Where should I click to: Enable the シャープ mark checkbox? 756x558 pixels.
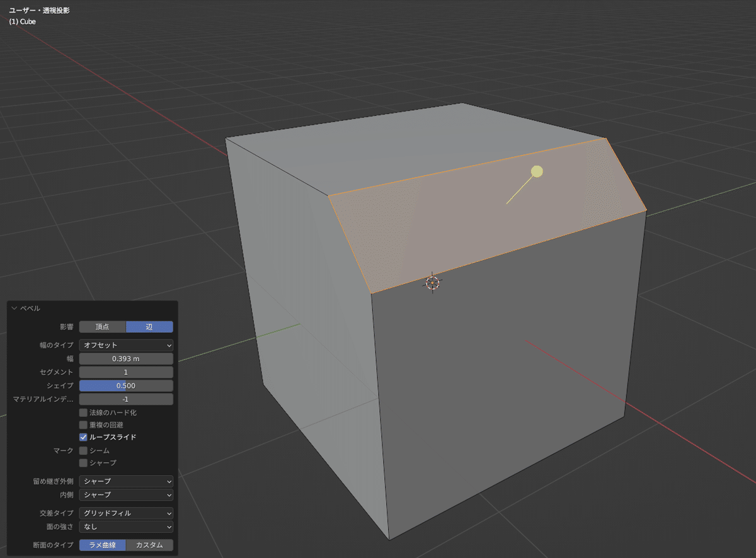click(x=83, y=463)
